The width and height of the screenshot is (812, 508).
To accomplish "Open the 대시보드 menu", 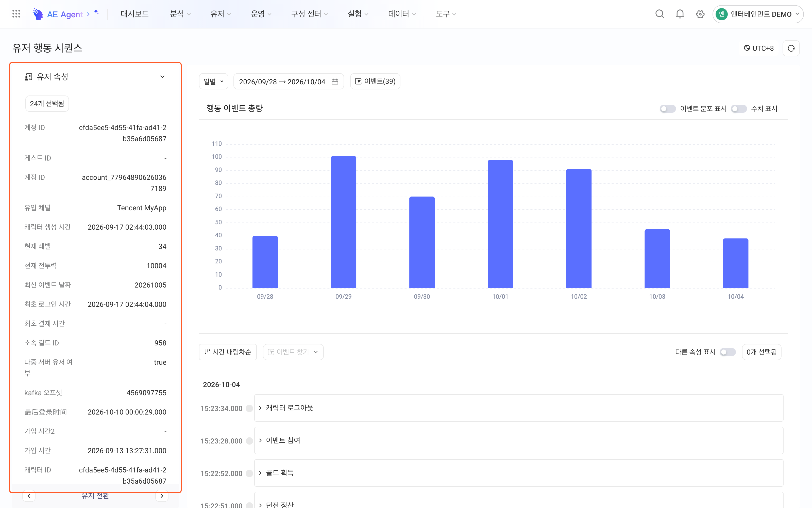I will (134, 14).
